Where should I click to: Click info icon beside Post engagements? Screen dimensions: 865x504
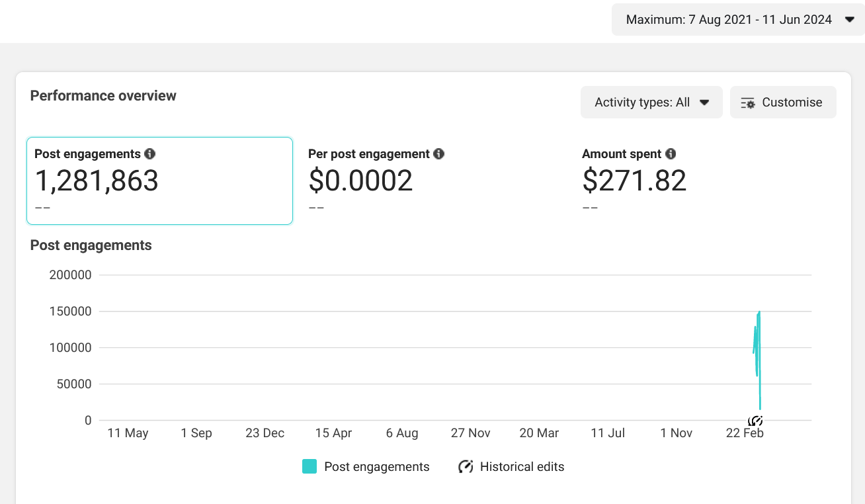[x=150, y=154]
